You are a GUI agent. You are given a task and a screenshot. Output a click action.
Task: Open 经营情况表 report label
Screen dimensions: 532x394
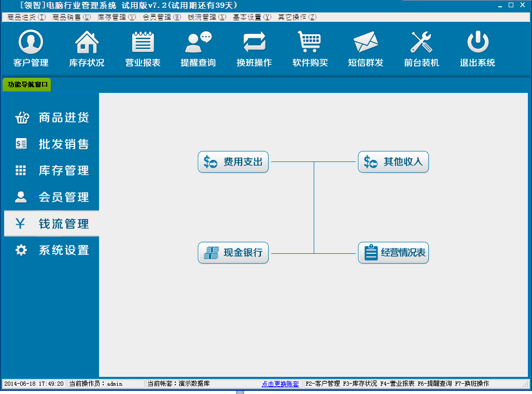point(403,253)
